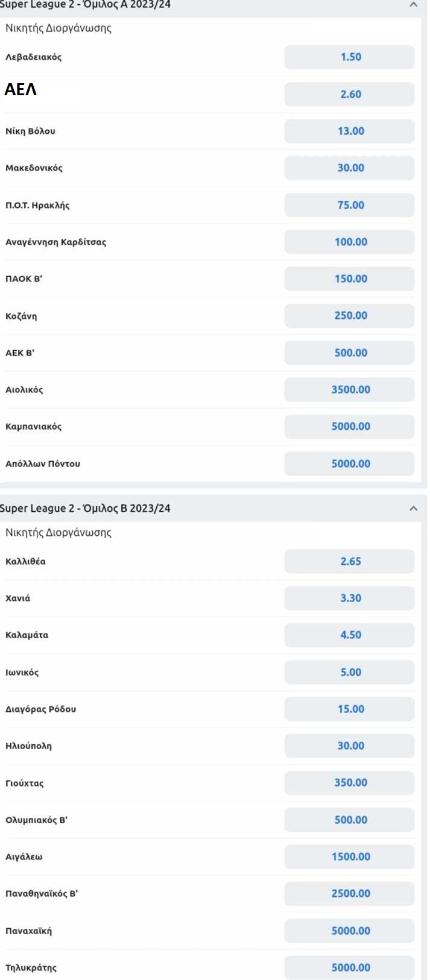Select Π.Ο.Τ. Ηρακλής odds 75.00

coord(350,205)
